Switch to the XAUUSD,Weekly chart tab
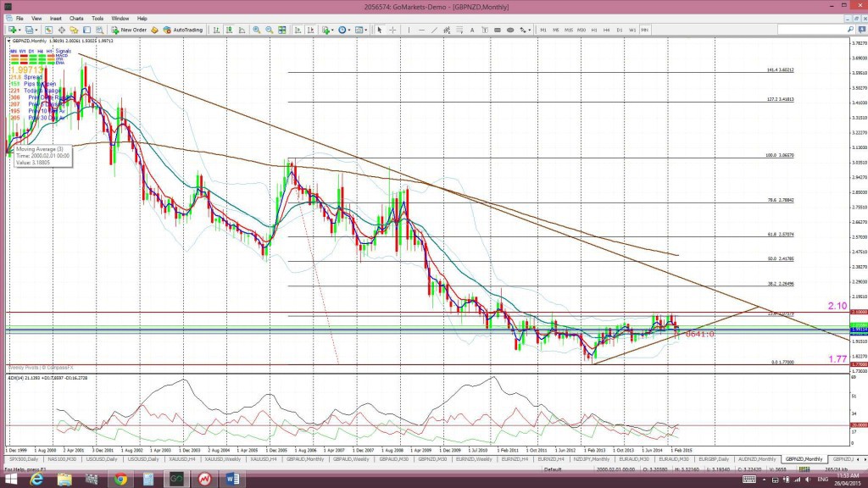 [x=223, y=459]
